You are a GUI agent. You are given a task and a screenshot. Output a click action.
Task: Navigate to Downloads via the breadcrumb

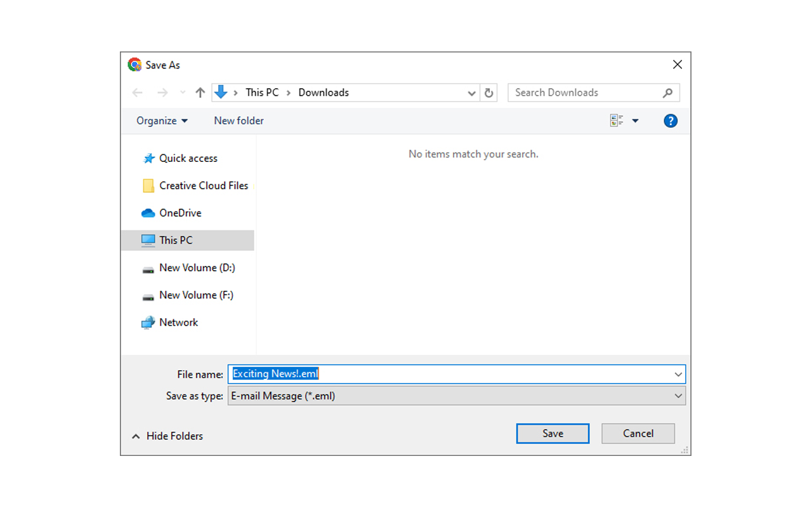[x=324, y=92]
